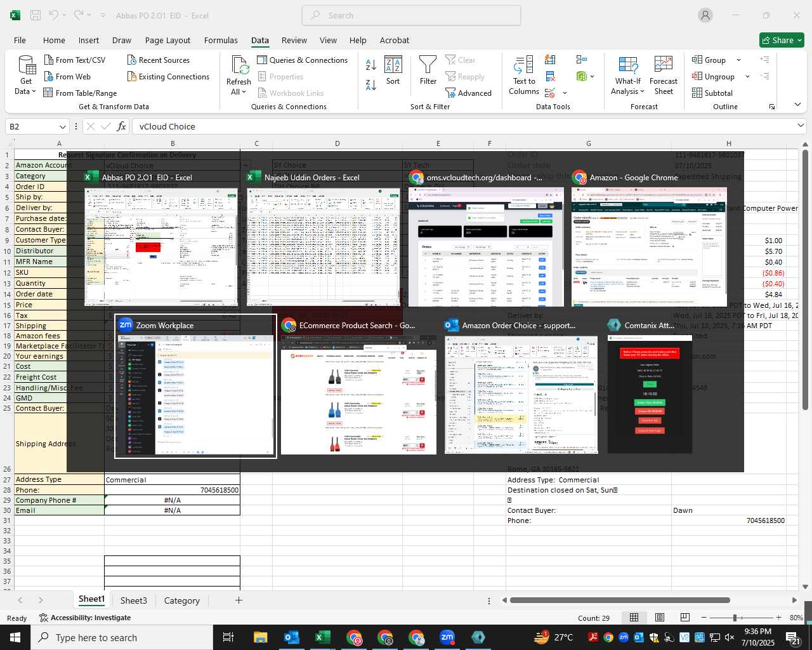Image resolution: width=812 pixels, height=650 pixels.
Task: Click the Forecast Sheet button
Action: (664, 76)
